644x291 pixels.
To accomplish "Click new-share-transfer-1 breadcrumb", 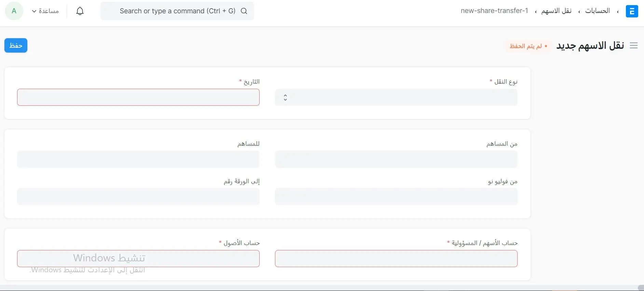I will tap(494, 11).
